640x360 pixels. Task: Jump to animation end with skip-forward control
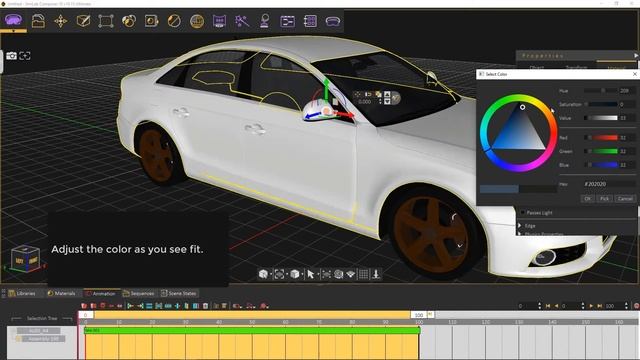coord(600,306)
